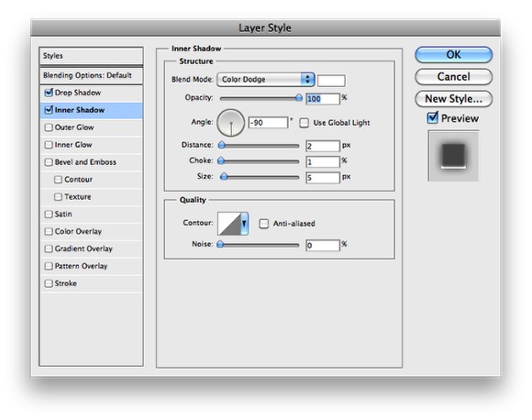Image resolution: width=532 pixels, height=420 pixels.
Task: Click the Angle dial control
Action: (231, 123)
